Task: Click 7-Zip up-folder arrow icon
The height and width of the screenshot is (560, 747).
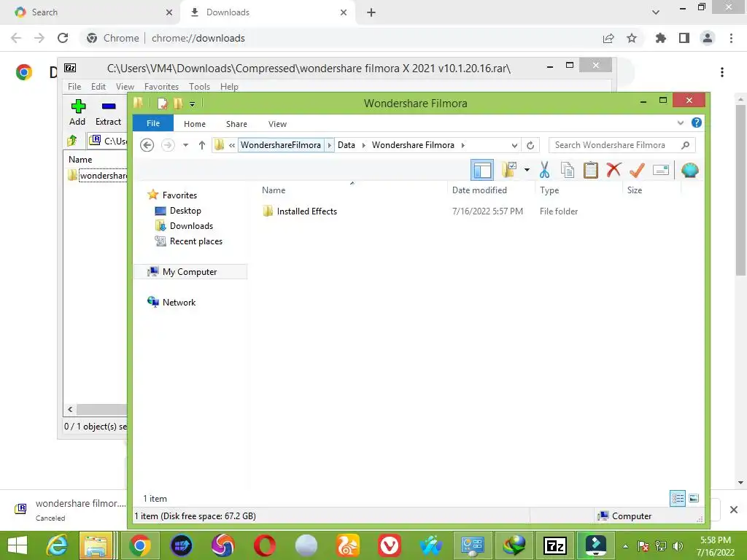Action: tap(72, 141)
